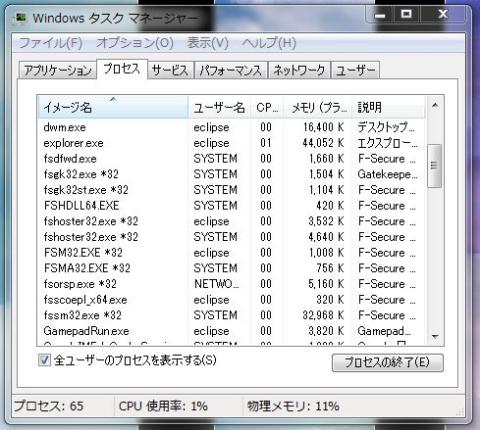Select the FSMA32.EXE *32 process

[231, 268]
